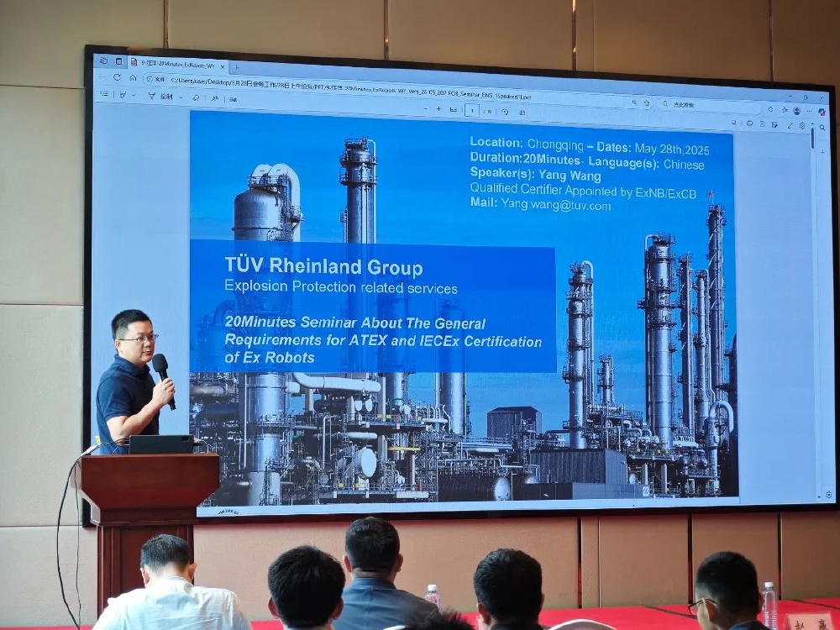This screenshot has width=840, height=630.
Task: Click the page number input box
Action: pyautogui.click(x=471, y=110)
